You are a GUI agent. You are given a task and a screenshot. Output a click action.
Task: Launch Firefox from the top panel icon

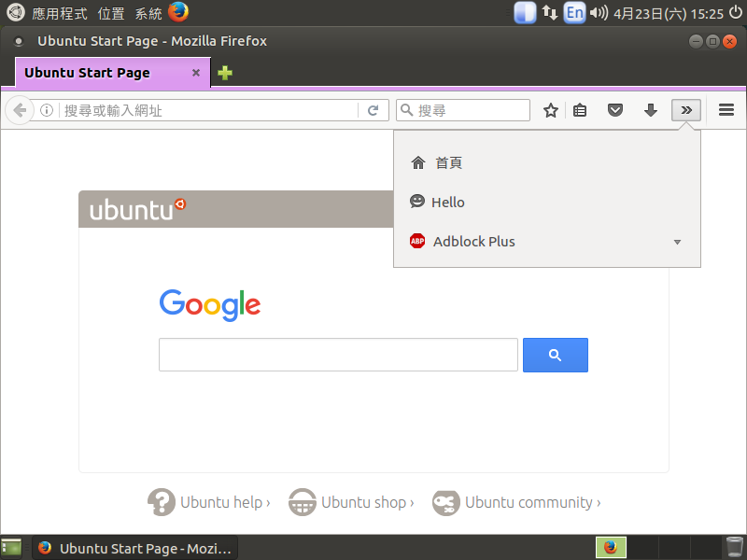point(178,12)
